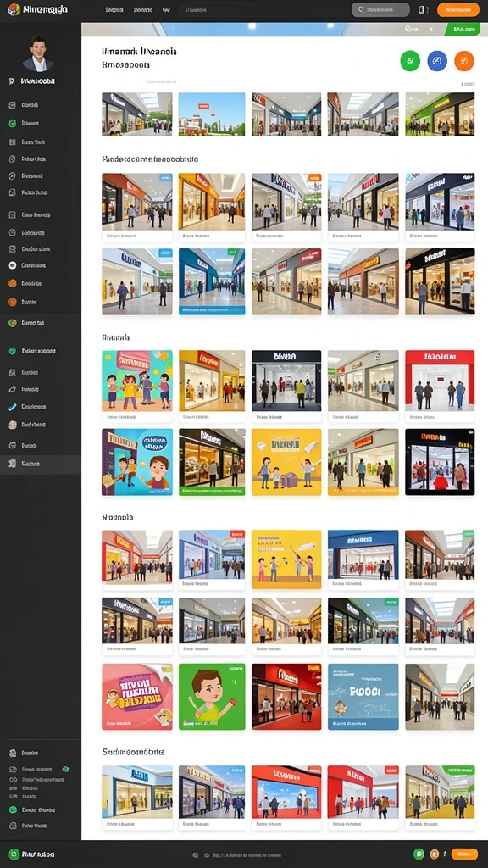488x868 pixels.
Task: Click the blue circular edit button
Action: click(x=437, y=61)
